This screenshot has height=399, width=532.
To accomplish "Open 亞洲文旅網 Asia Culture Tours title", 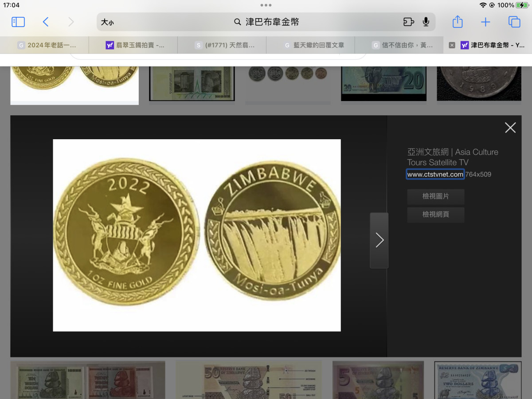I will [x=453, y=157].
